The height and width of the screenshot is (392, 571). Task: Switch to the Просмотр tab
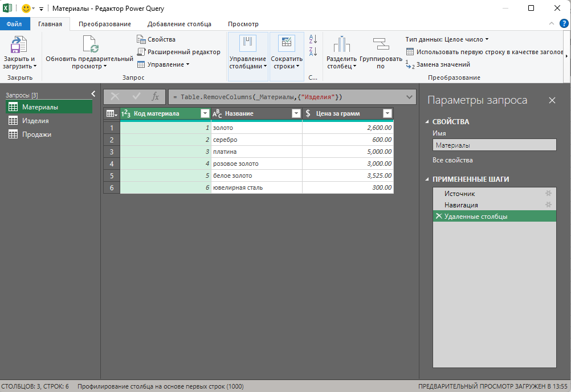coord(243,24)
